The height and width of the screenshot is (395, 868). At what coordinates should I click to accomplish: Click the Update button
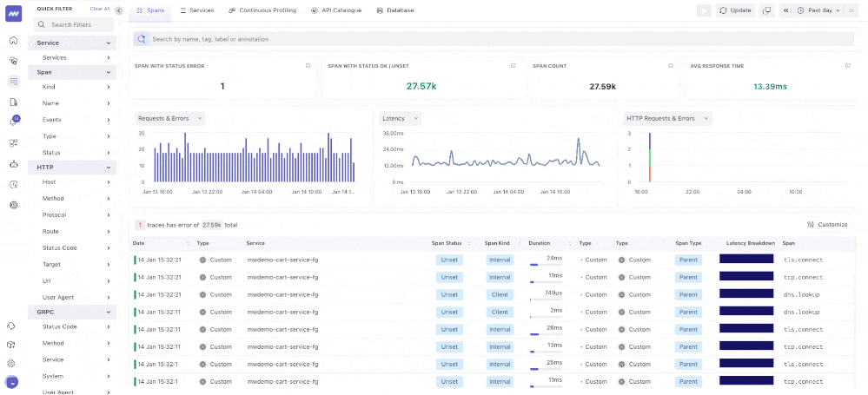735,10
